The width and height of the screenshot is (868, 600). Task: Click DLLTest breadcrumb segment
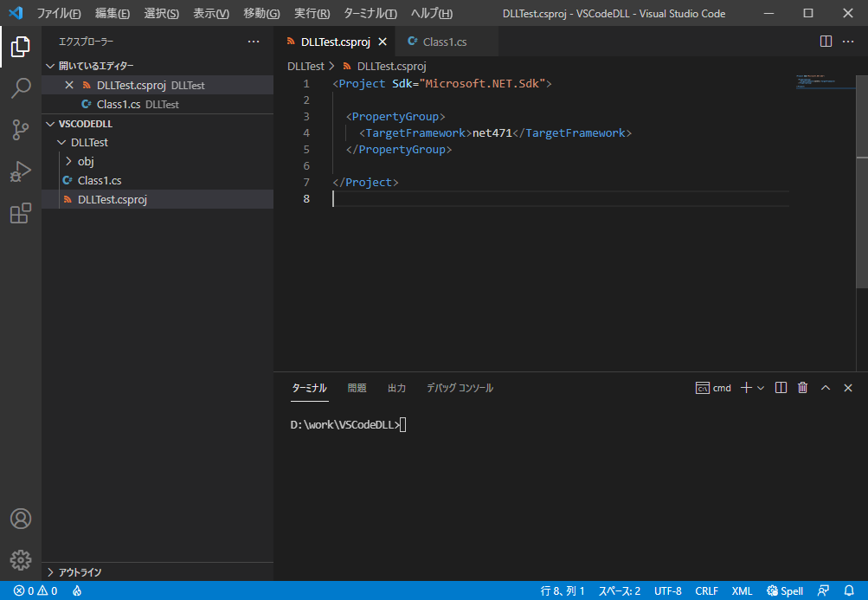(x=305, y=67)
